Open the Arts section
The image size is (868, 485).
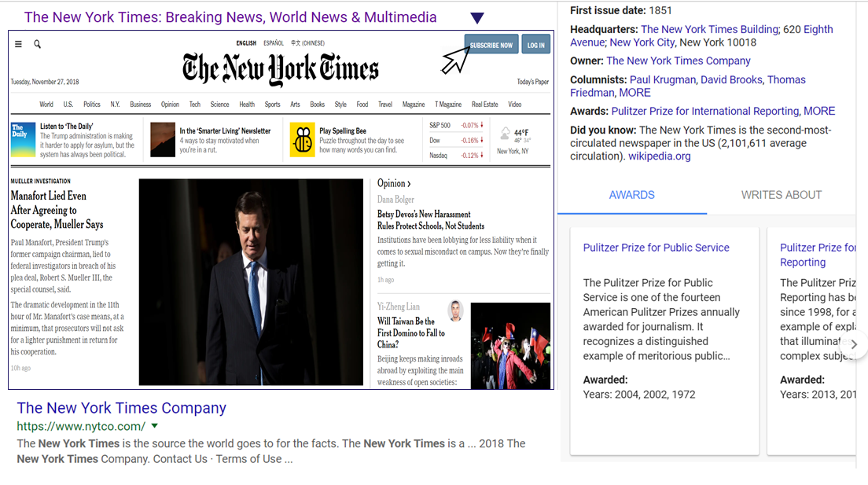pyautogui.click(x=295, y=104)
